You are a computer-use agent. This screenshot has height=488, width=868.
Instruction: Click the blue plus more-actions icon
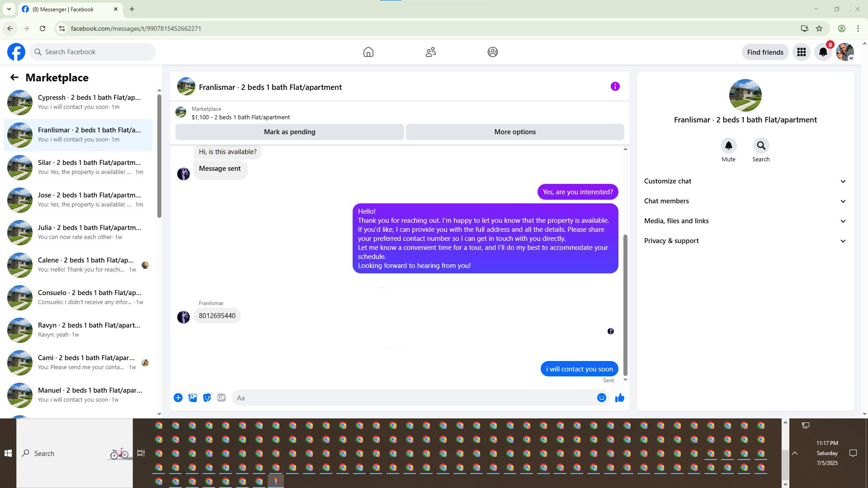[x=178, y=398]
